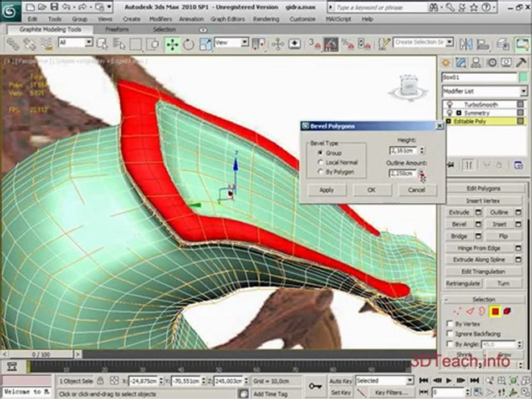Enable the Ignore Backfacing checkbox

click(449, 334)
